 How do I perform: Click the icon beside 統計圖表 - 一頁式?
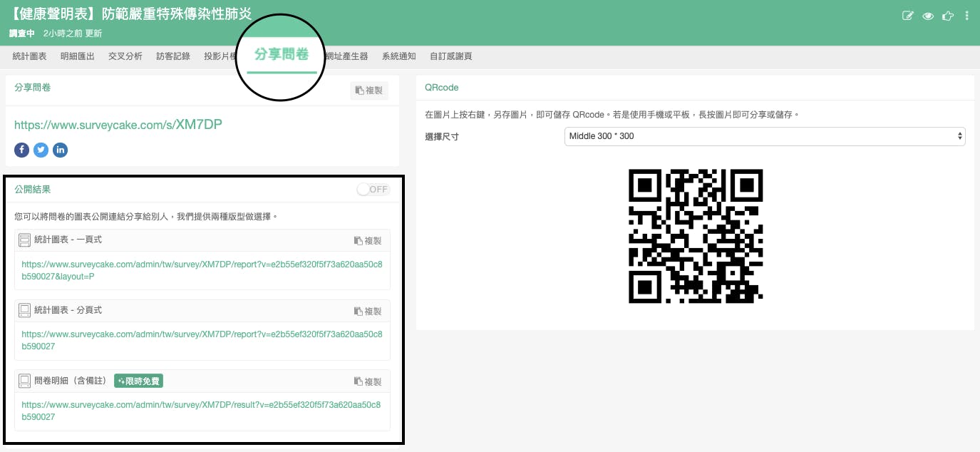25,240
